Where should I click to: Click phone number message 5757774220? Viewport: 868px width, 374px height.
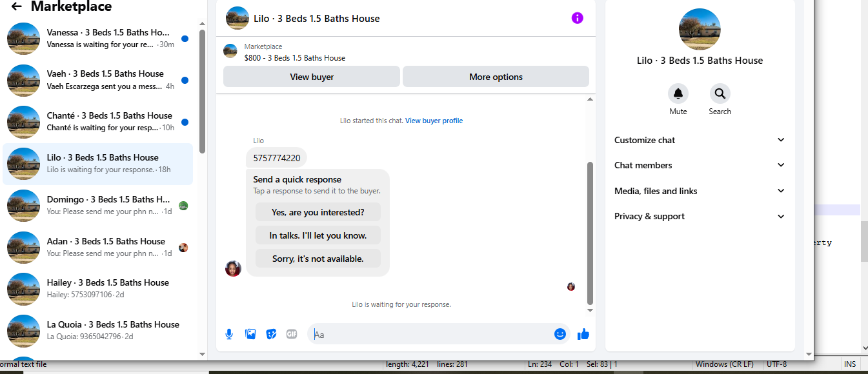[x=276, y=157]
